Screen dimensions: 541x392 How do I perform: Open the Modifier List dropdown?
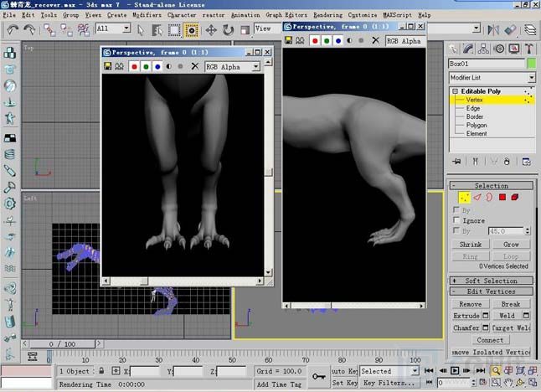pos(531,78)
